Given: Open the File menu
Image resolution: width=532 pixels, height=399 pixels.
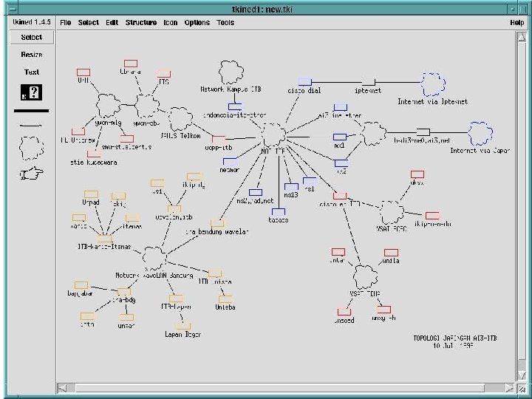Looking at the screenshot, I should 66,23.
